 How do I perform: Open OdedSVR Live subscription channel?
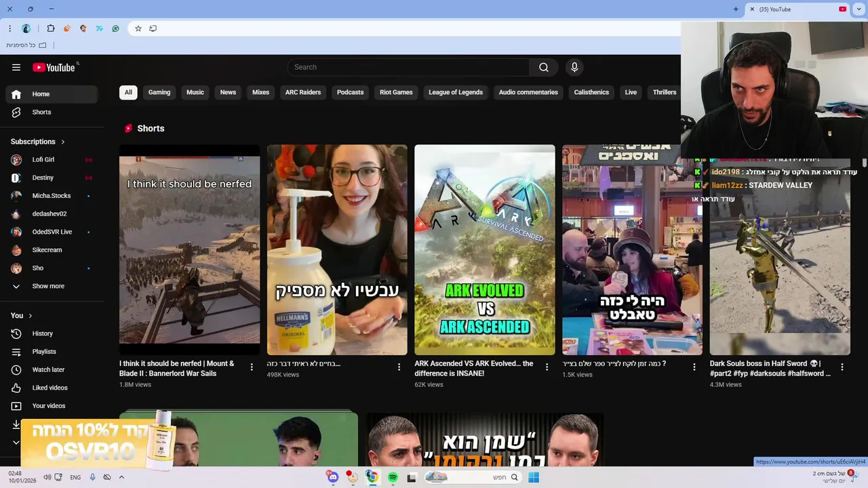(52, 232)
